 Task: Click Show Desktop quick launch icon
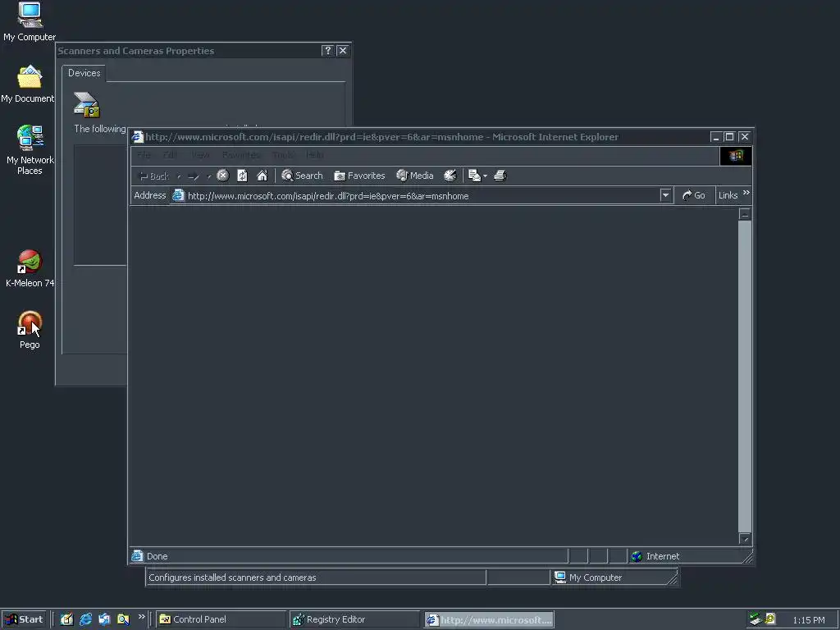pyautogui.click(x=66, y=619)
